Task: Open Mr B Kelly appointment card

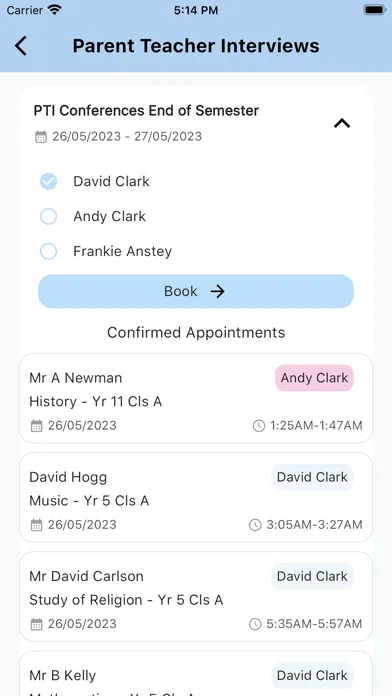Action: (196, 673)
